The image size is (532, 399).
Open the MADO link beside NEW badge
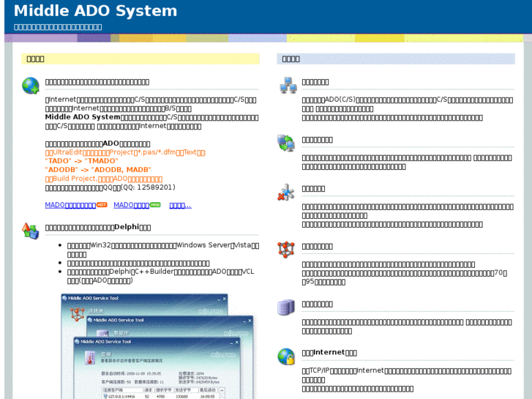click(131, 205)
